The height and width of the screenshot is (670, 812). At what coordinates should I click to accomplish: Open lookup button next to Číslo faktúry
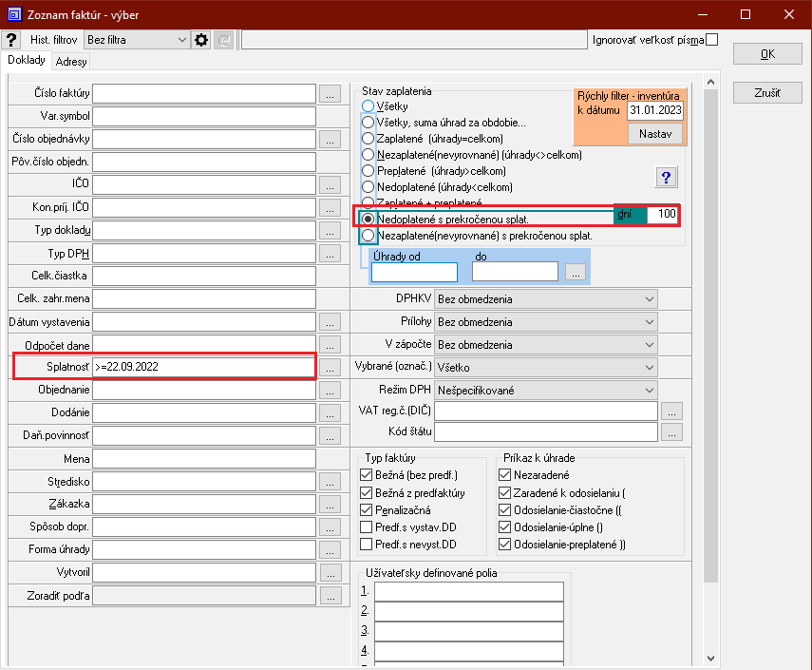click(x=330, y=93)
